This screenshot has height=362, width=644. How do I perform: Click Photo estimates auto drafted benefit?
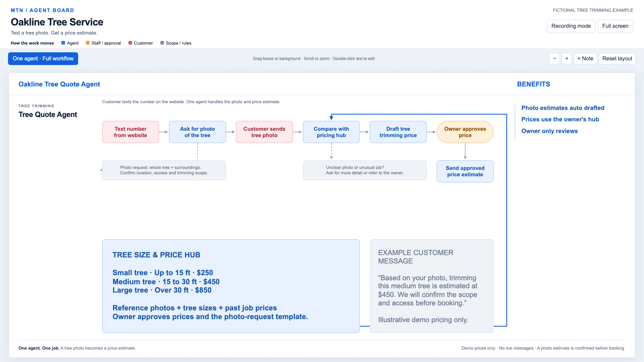pos(562,108)
